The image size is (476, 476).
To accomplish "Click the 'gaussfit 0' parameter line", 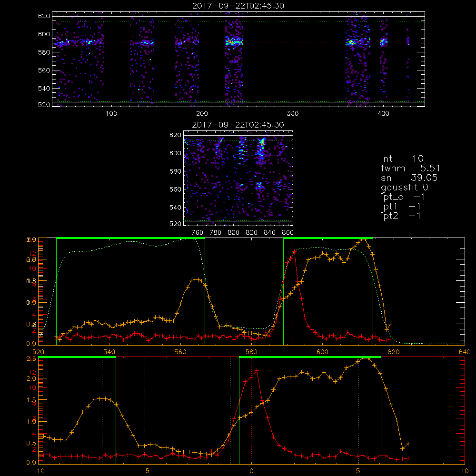I will pyautogui.click(x=404, y=187).
